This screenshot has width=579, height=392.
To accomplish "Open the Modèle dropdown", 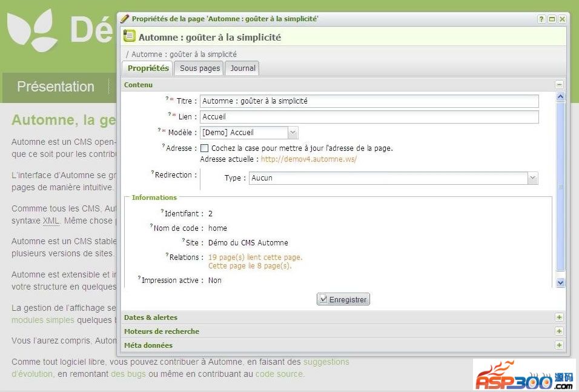I will [x=293, y=132].
